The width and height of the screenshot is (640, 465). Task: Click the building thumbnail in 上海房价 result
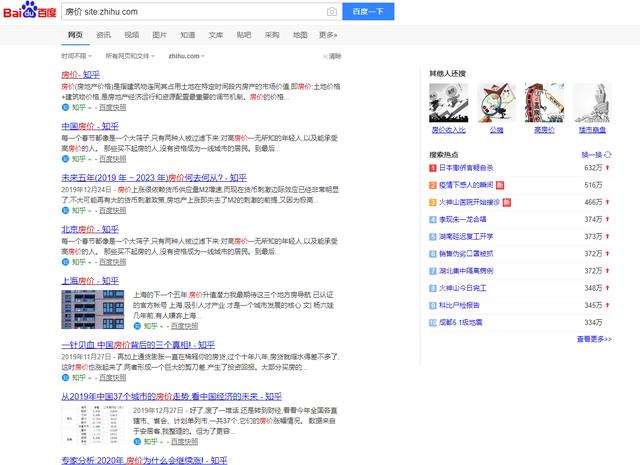click(93, 309)
